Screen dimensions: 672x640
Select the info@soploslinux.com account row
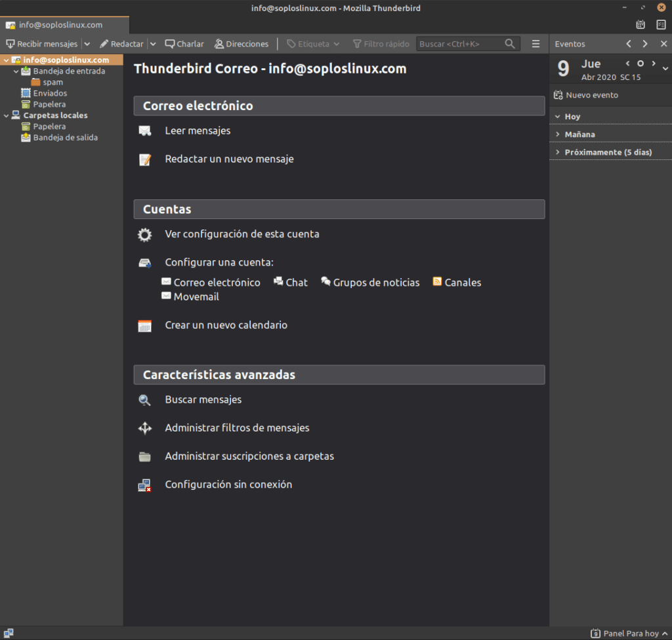pos(62,60)
